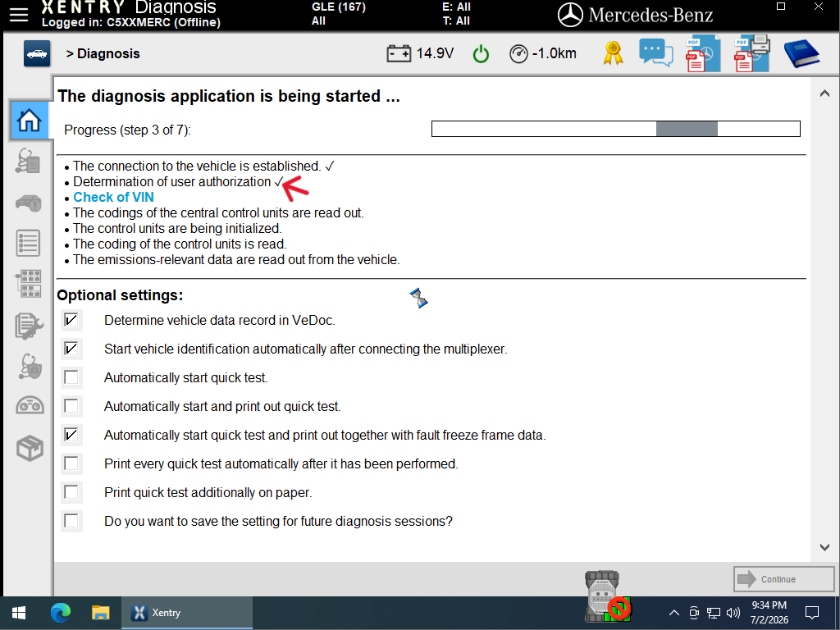
Task: Open the document wrench sidebar icon
Action: coord(29,326)
